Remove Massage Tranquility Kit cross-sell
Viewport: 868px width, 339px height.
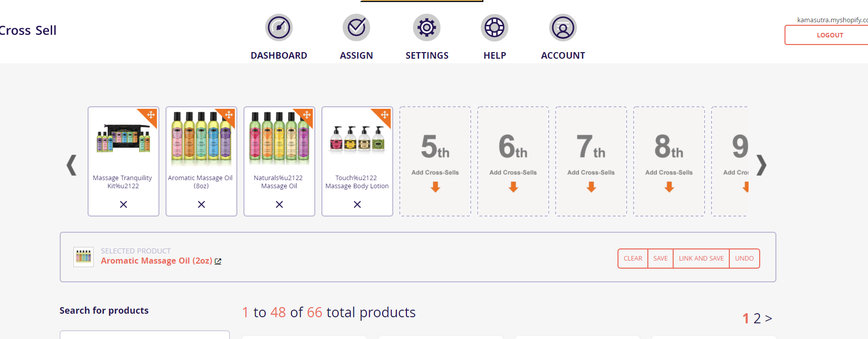[123, 204]
